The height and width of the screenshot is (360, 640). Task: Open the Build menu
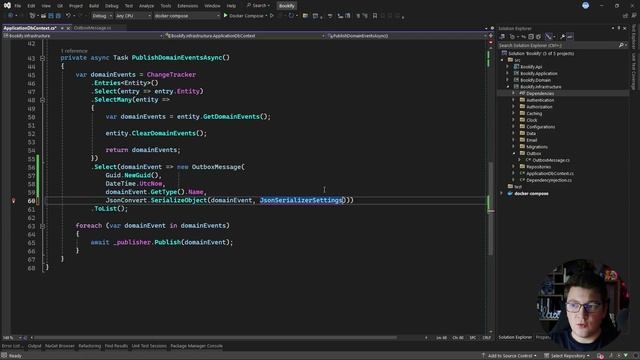[x=94, y=6]
